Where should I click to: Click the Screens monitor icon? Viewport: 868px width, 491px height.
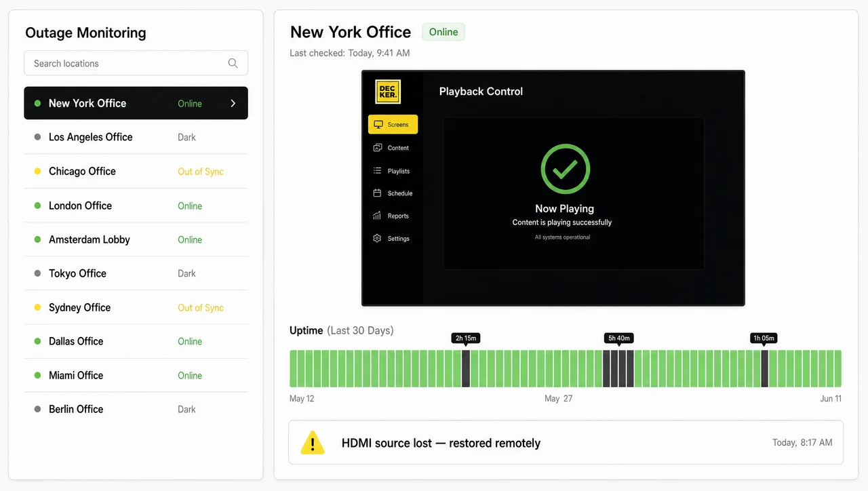pyautogui.click(x=378, y=125)
